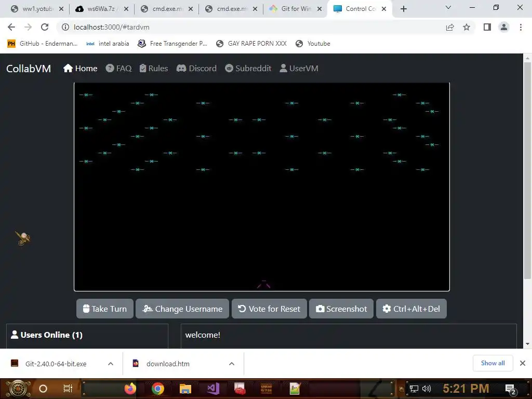Send Ctrl+Alt+Del to the VM
This screenshot has width=532, height=399.
[411, 309]
